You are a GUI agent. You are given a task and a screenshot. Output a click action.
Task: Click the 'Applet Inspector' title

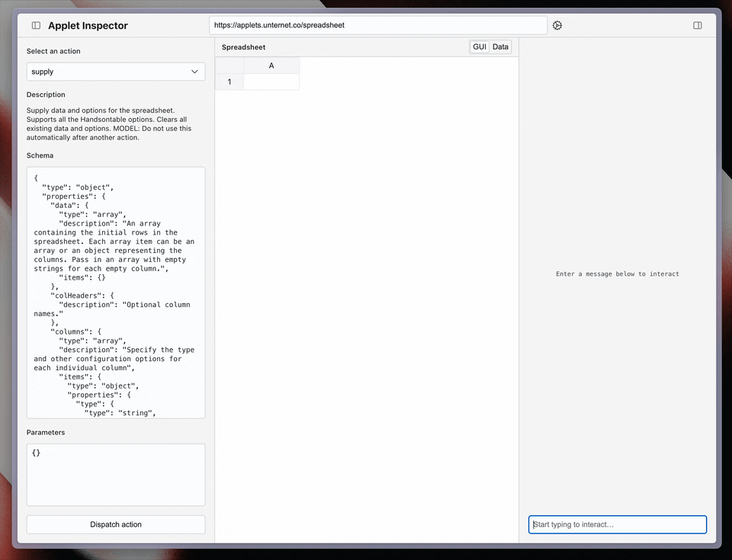coord(88,26)
